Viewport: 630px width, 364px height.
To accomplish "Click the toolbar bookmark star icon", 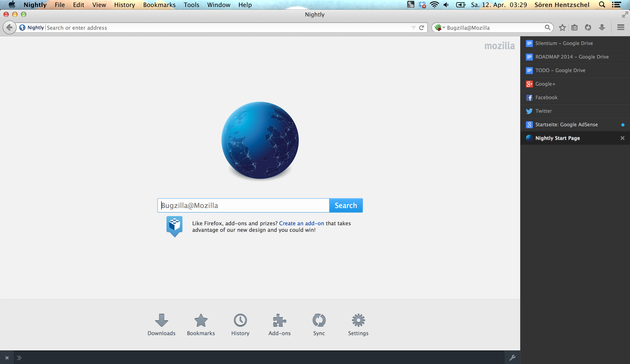I will tap(562, 28).
